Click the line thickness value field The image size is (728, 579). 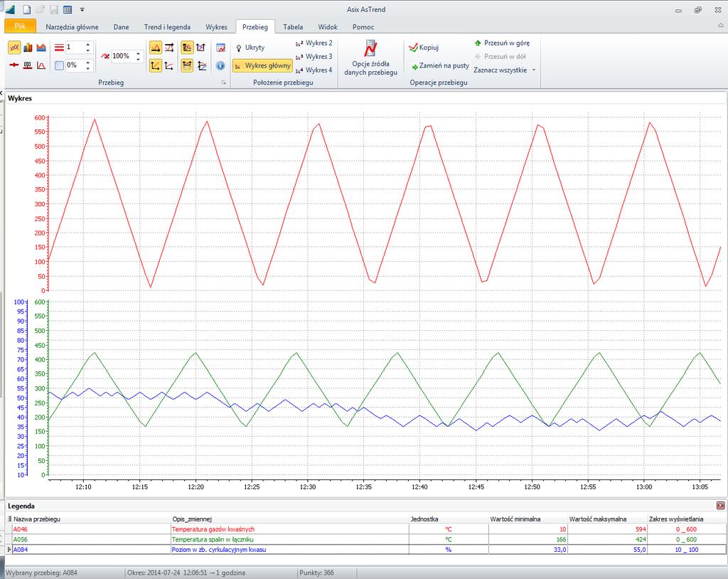[75, 48]
